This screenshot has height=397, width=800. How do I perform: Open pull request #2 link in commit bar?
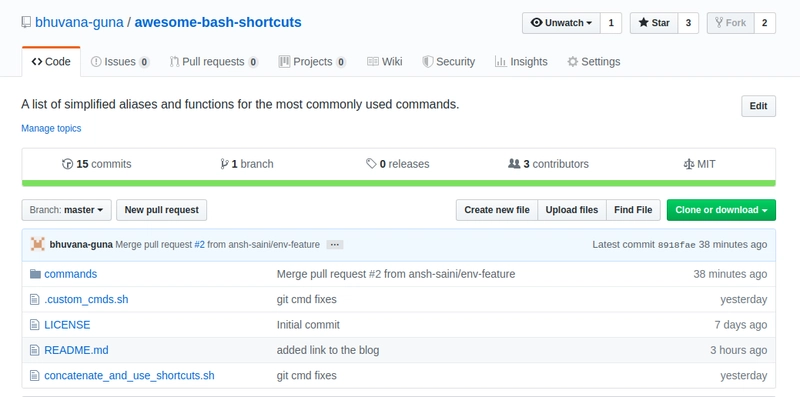199,244
